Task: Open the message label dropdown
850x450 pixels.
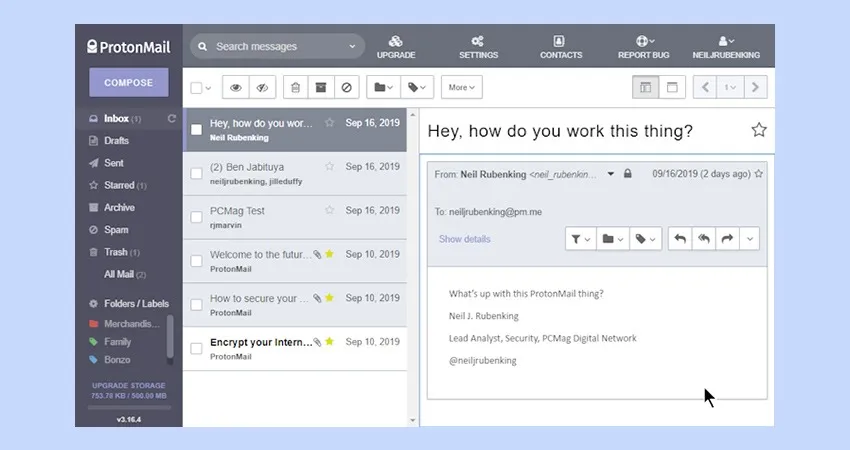Action: pyautogui.click(x=646, y=239)
